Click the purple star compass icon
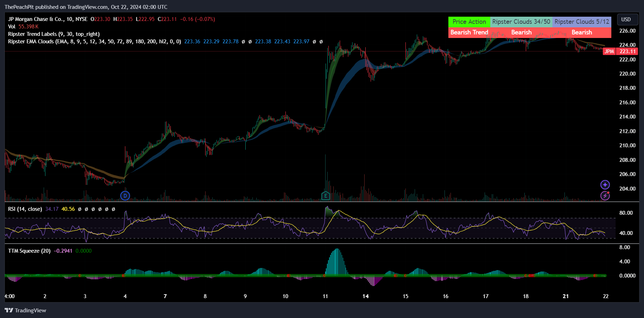 [x=605, y=185]
